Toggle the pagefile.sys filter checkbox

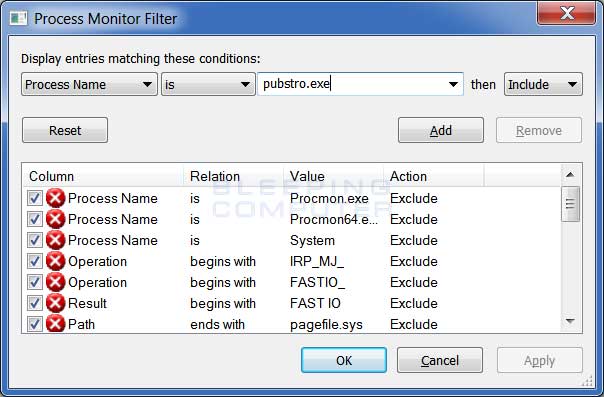click(x=35, y=324)
